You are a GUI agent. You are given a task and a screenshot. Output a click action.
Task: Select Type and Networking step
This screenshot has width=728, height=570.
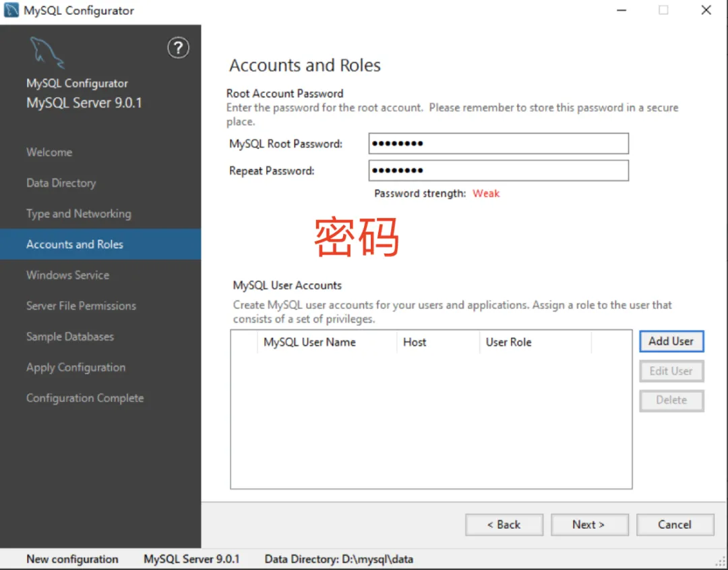point(79,214)
